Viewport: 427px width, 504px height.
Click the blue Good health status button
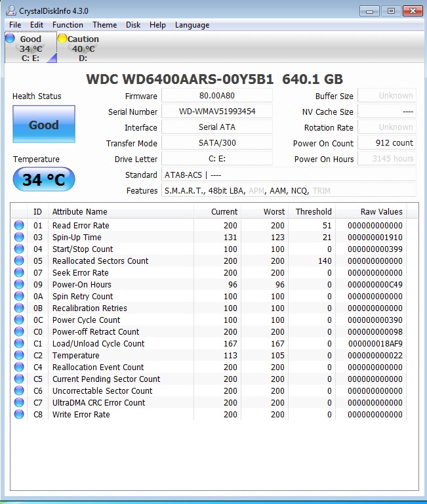[44, 124]
